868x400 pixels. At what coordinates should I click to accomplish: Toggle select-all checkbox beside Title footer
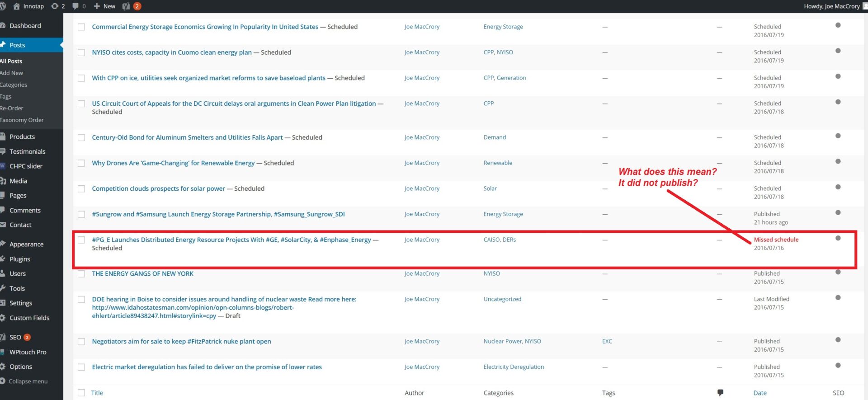[81, 393]
